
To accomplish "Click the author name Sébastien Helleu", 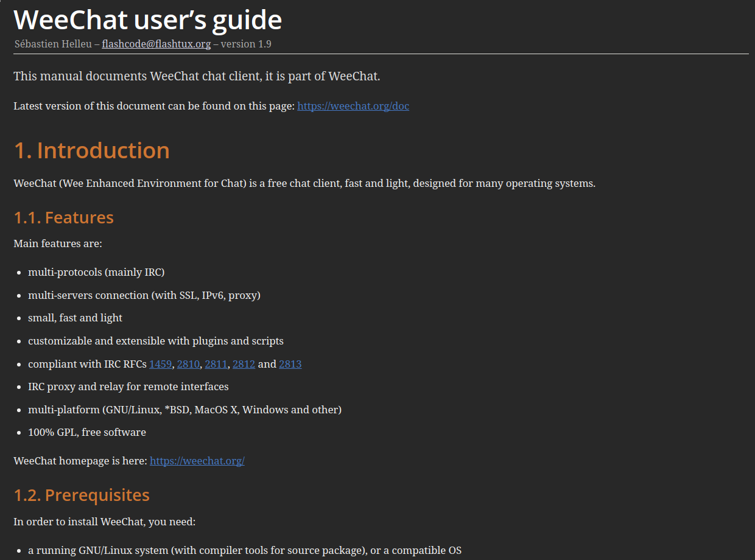I will click(x=53, y=44).
